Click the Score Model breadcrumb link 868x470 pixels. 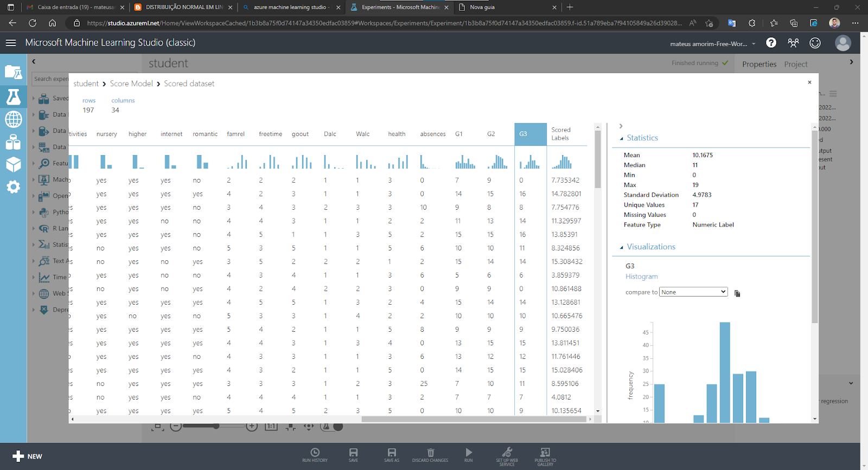tap(131, 83)
